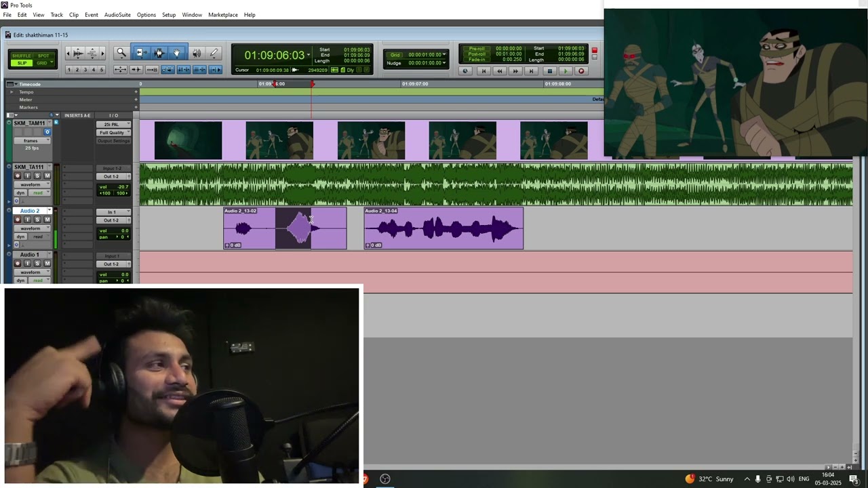Mute the Audio 2 track
Image resolution: width=868 pixels, height=488 pixels.
click(x=47, y=220)
